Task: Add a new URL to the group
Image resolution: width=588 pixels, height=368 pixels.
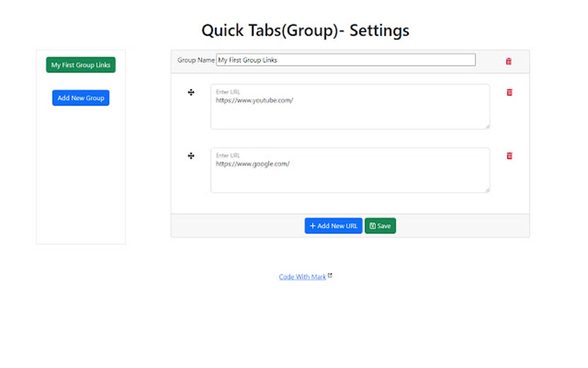Action: pos(333,226)
